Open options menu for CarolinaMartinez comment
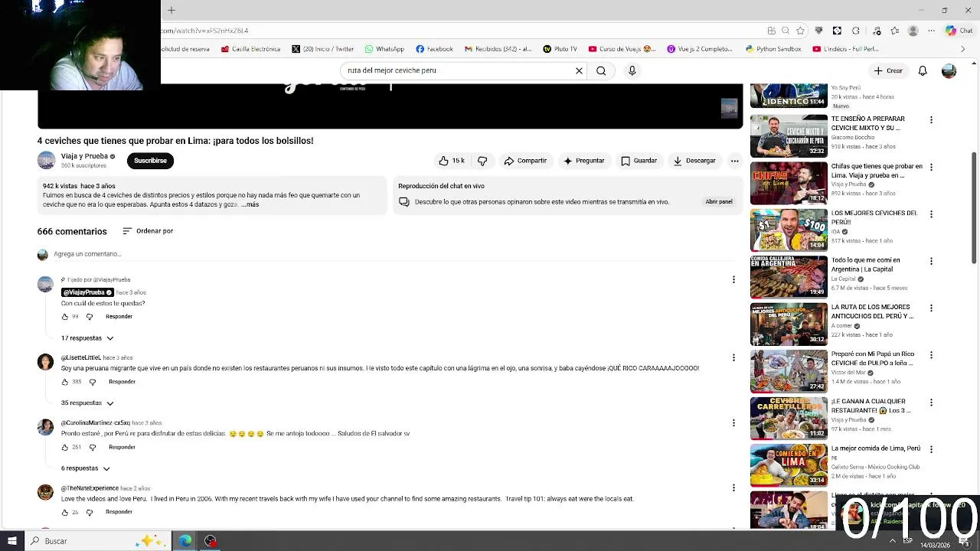Image resolution: width=980 pixels, height=551 pixels. coord(733,422)
